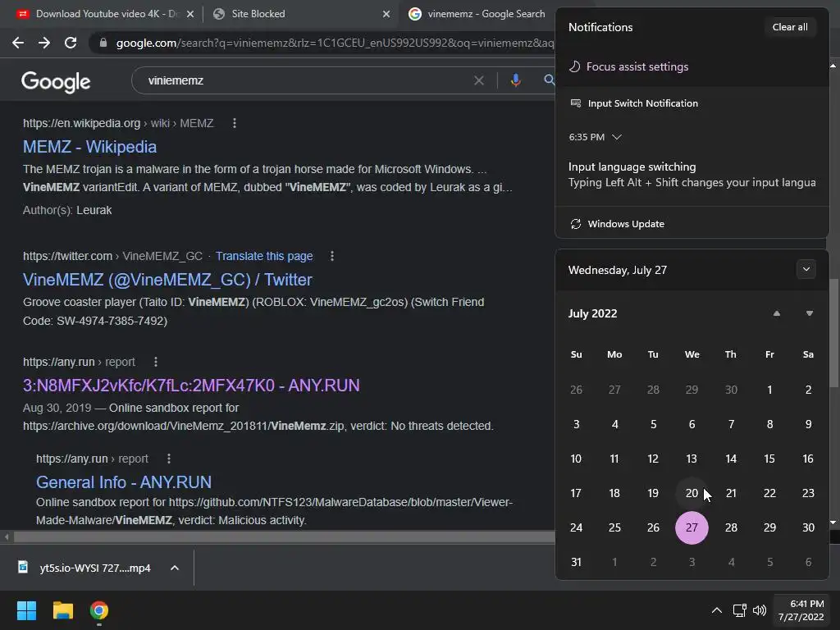The width and height of the screenshot is (840, 630).
Task: Clear all notifications
Action: click(790, 27)
